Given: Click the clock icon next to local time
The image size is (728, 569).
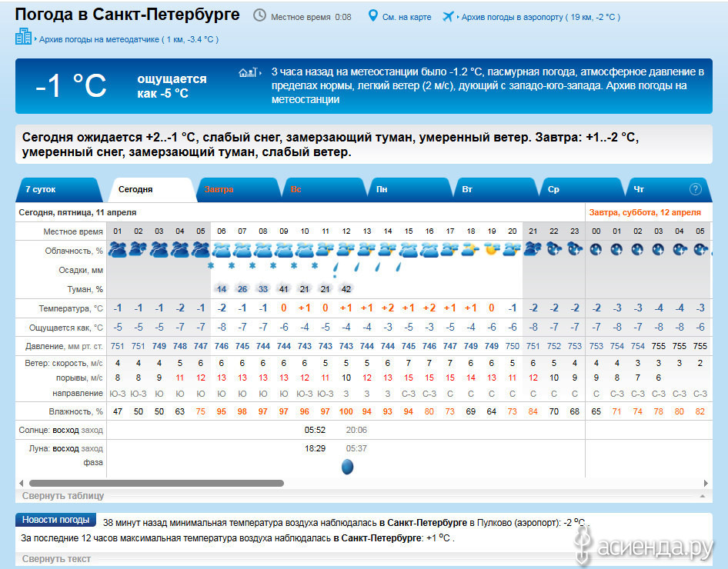Looking at the screenshot, I should coord(259,16).
